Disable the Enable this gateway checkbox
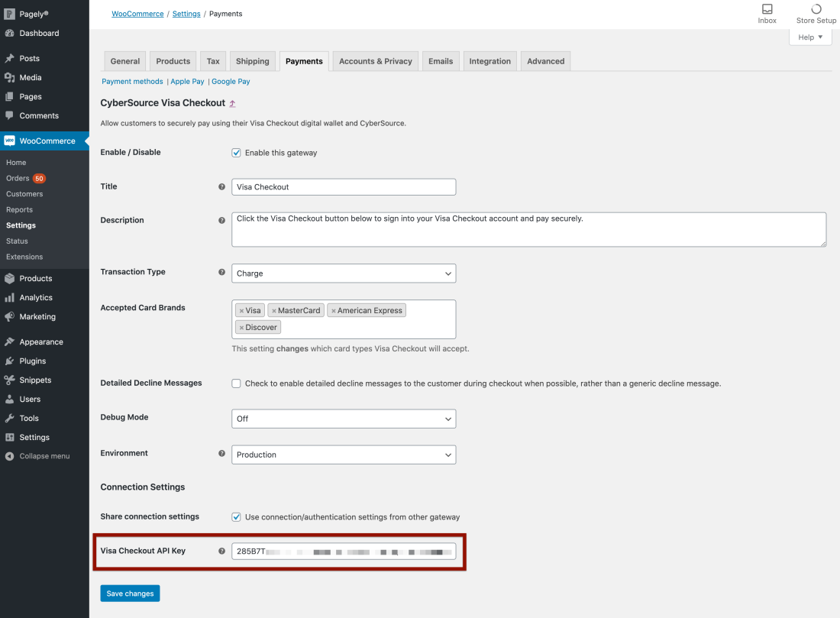Screen dimensions: 840x618 click(236, 152)
